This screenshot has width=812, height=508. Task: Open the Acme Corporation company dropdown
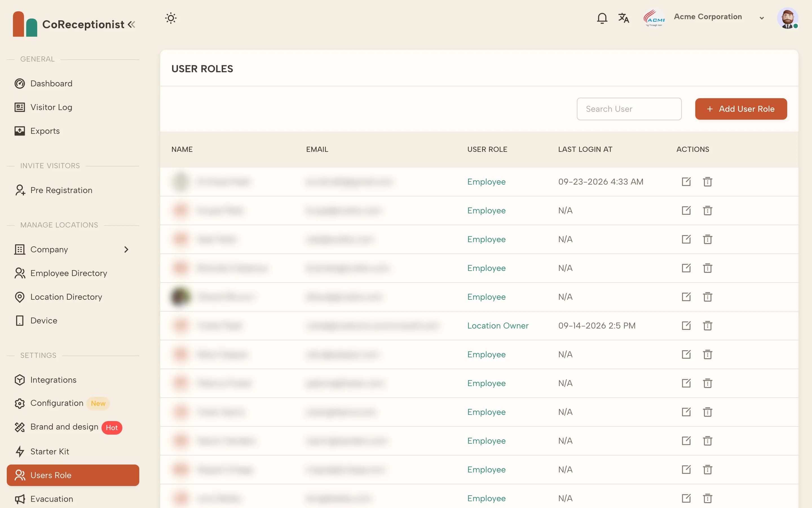click(x=761, y=18)
